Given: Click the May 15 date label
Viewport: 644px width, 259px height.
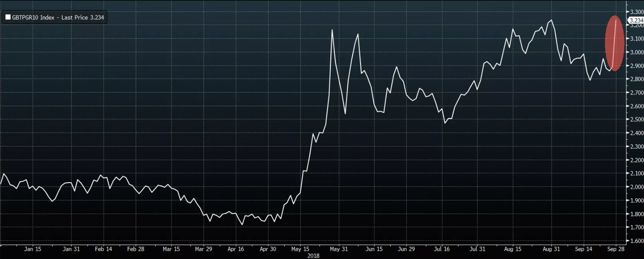Looking at the screenshot, I should (300, 249).
